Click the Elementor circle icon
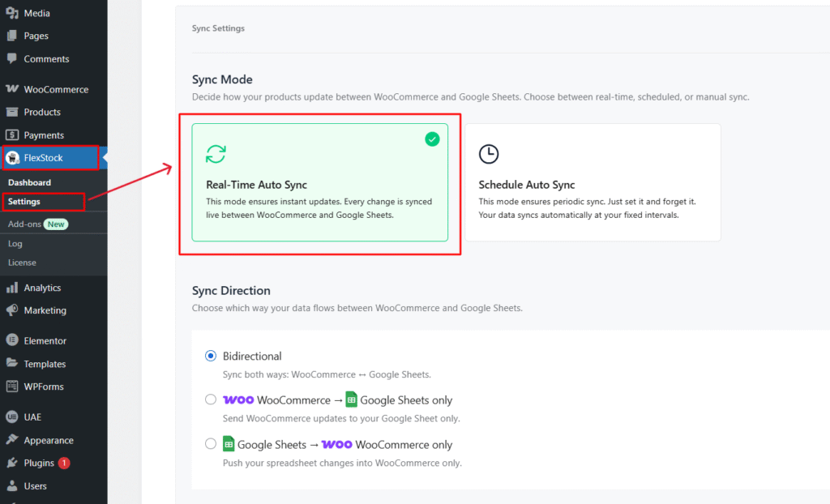This screenshot has width=830, height=504. pos(12,340)
